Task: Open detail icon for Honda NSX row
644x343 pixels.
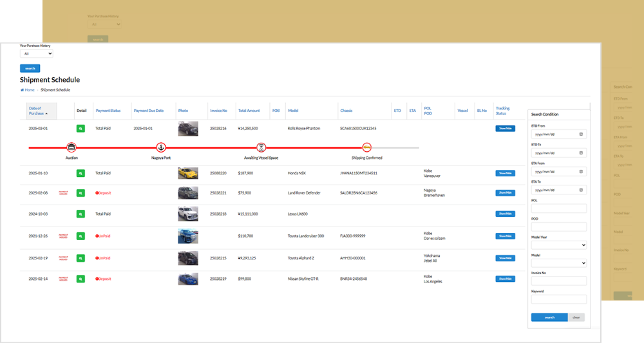Action: click(x=80, y=173)
